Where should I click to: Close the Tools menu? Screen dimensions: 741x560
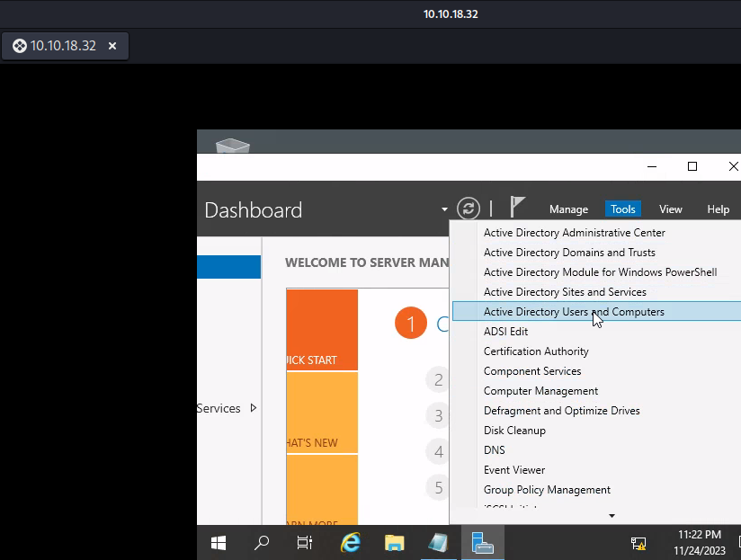623,209
